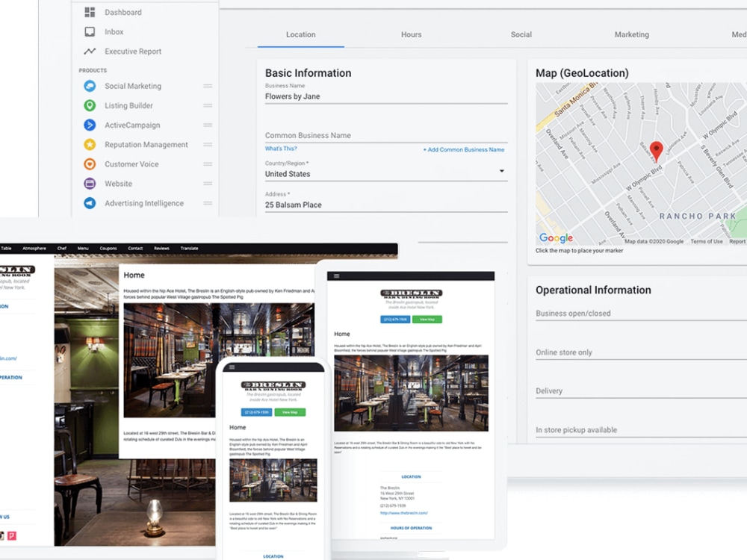The image size is (747, 560).
Task: Switch to the Hours tab
Action: 411,34
